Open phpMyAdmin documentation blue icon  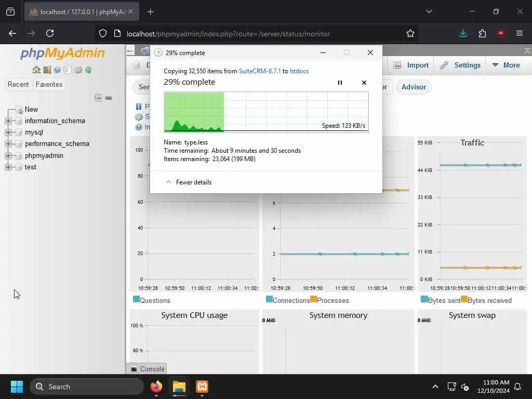(57, 70)
